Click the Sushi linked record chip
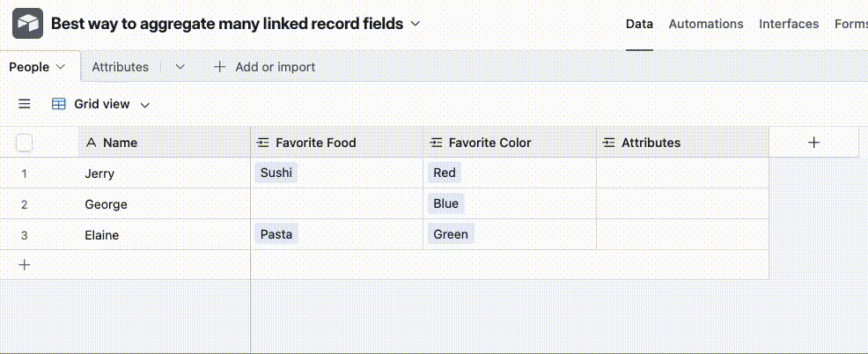This screenshot has width=868, height=354. click(276, 173)
